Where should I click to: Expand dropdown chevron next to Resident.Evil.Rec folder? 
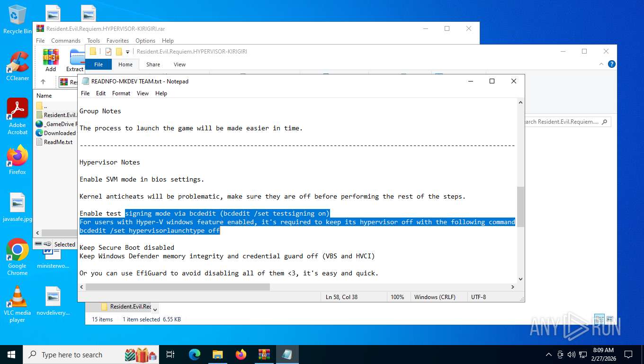click(155, 309)
